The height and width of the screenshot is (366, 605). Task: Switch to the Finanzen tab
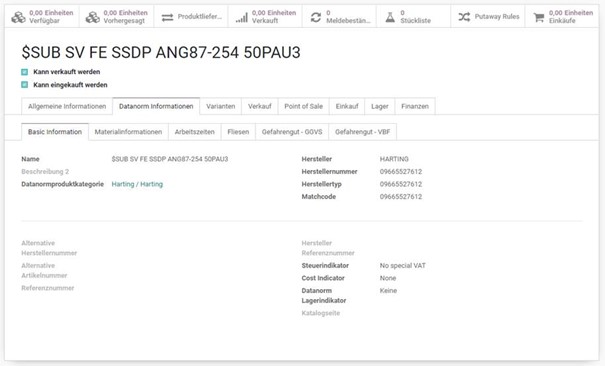[415, 106]
